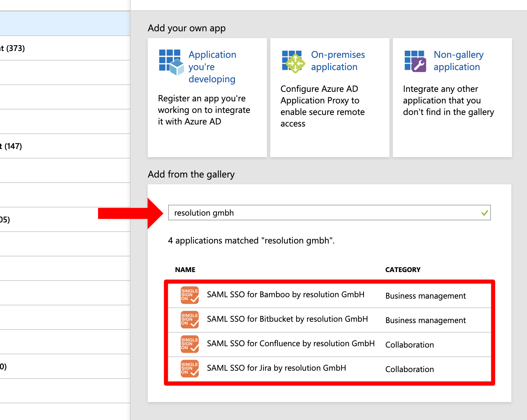Select SAML SSO for Bamboo by resolution GmbH
Screen dimensions: 527x420
pyautogui.click(x=286, y=295)
